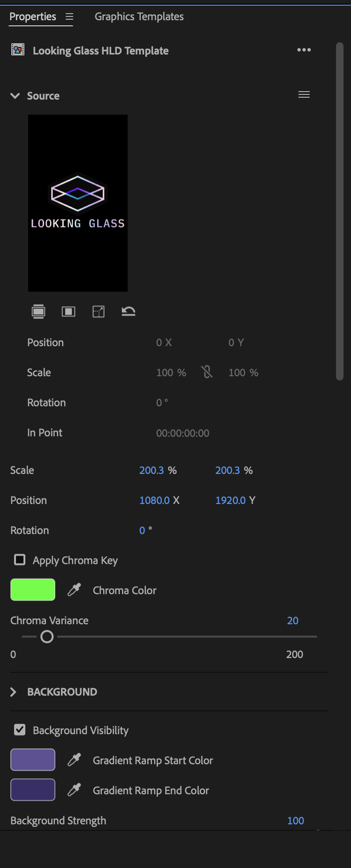Viewport: 351px width, 868px height.
Task: Toggle the Source scale link icon
Action: tap(207, 372)
